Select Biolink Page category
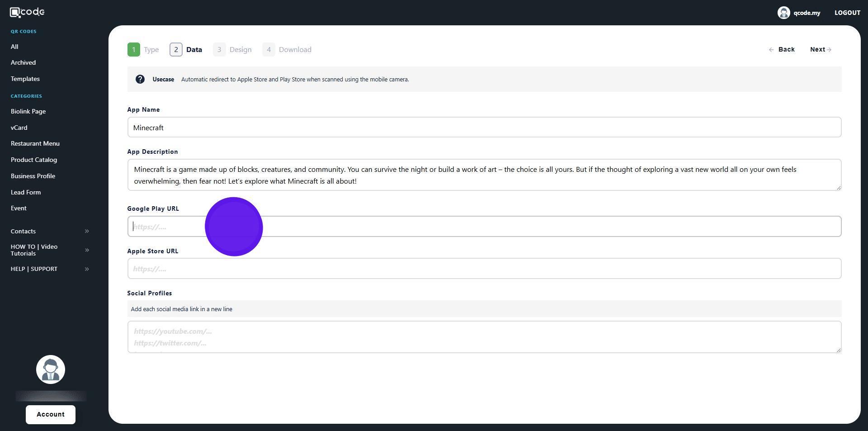 pos(28,111)
